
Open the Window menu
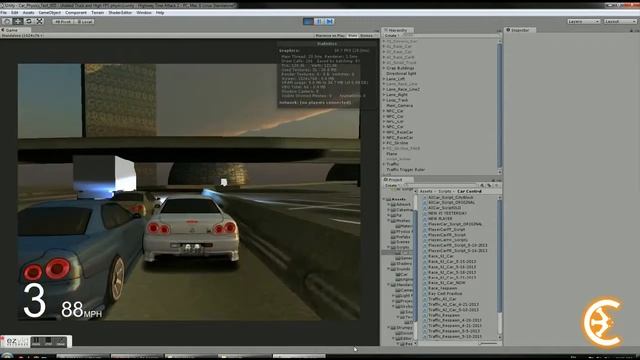coord(144,13)
